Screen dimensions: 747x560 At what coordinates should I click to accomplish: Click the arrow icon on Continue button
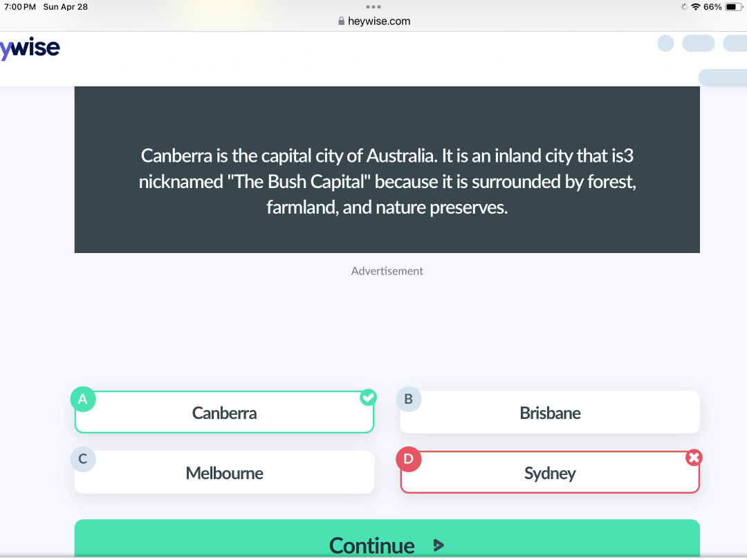439,545
